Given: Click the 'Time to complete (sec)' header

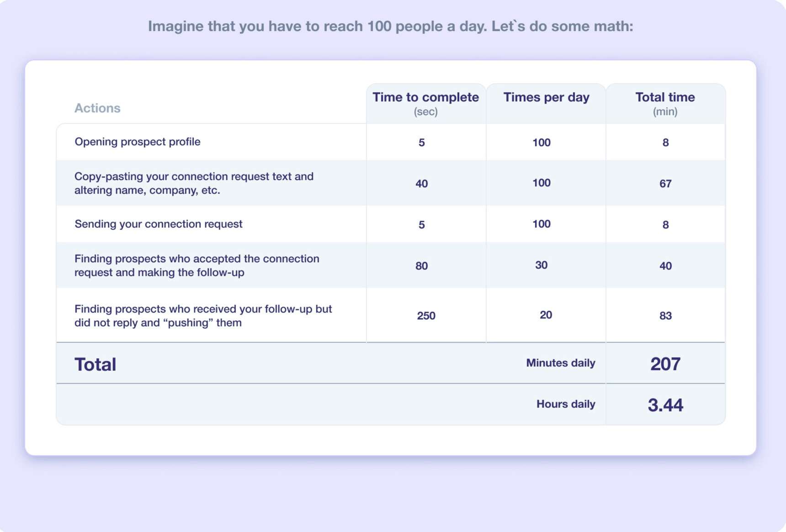Looking at the screenshot, I should 425,104.
